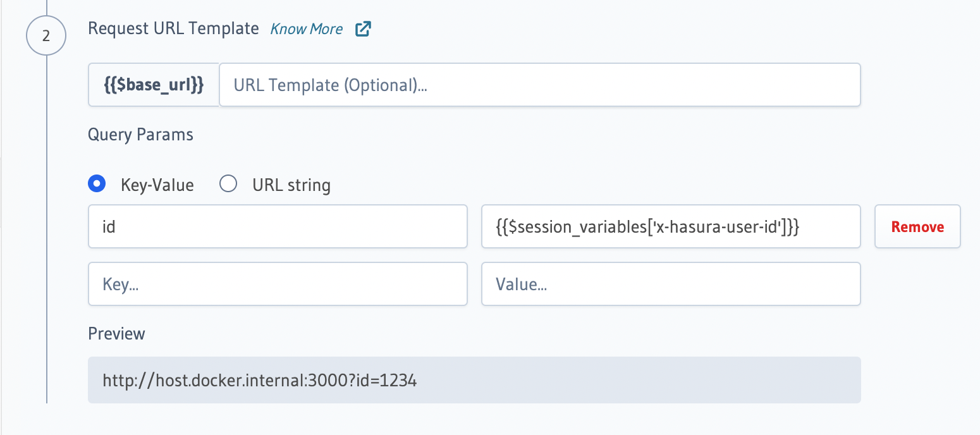Select the id query parameter key field
The width and height of the screenshot is (980, 435).
(x=278, y=226)
